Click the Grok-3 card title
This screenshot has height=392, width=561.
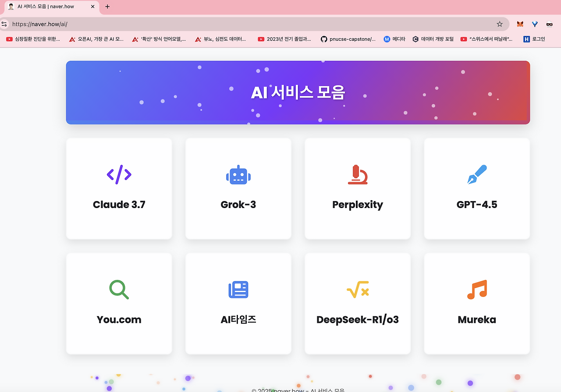tap(238, 205)
